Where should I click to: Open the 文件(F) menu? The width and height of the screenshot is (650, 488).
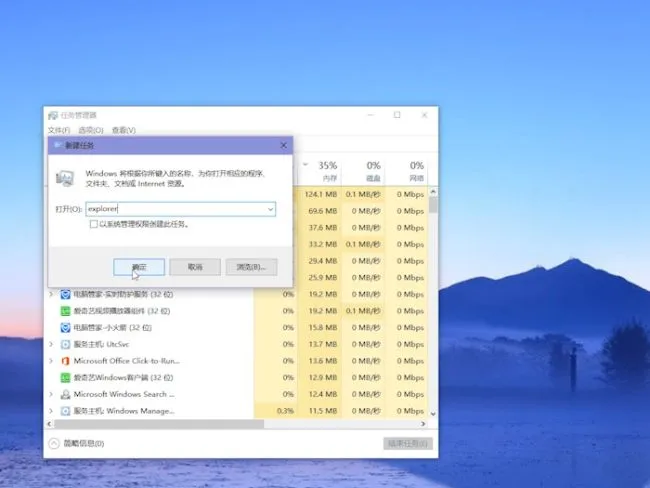pyautogui.click(x=58, y=130)
